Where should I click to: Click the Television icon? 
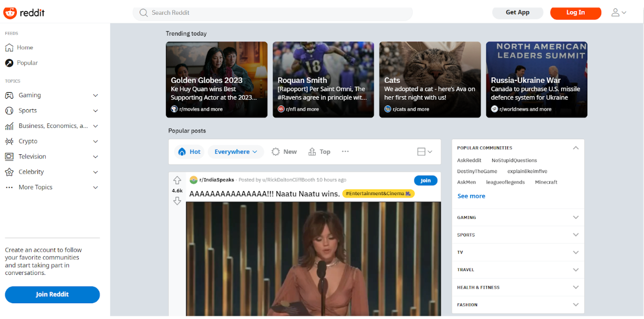pyautogui.click(x=9, y=156)
